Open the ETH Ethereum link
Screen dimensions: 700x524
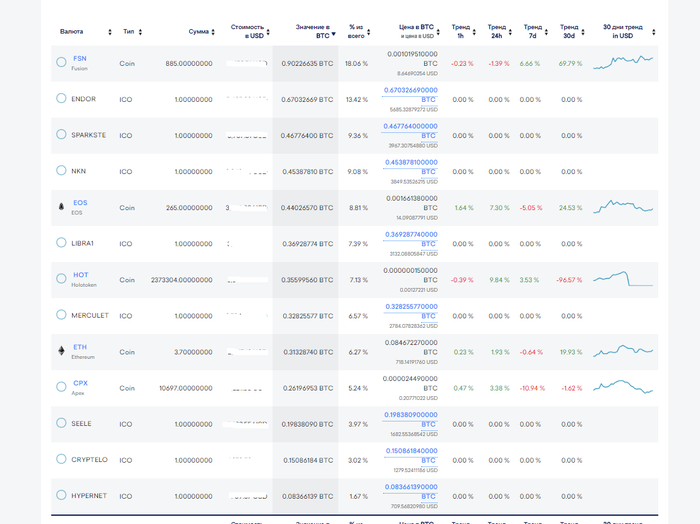pos(80,347)
